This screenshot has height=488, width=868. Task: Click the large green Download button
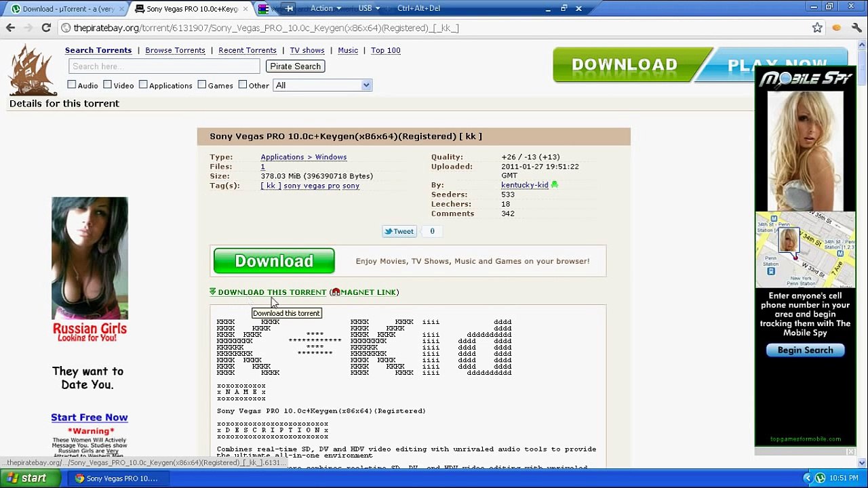pos(274,261)
